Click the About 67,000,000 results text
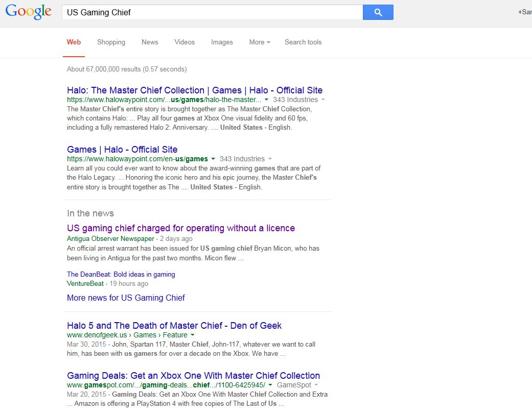The image size is (532, 415). coord(127,69)
